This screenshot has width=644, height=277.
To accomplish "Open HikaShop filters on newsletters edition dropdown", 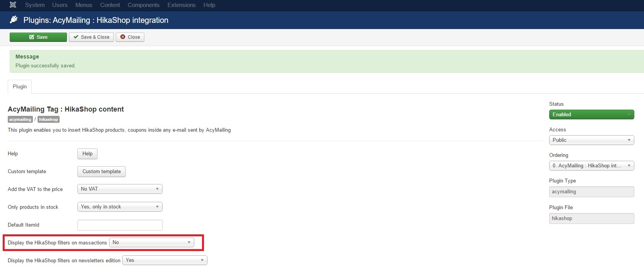I will click(165, 260).
